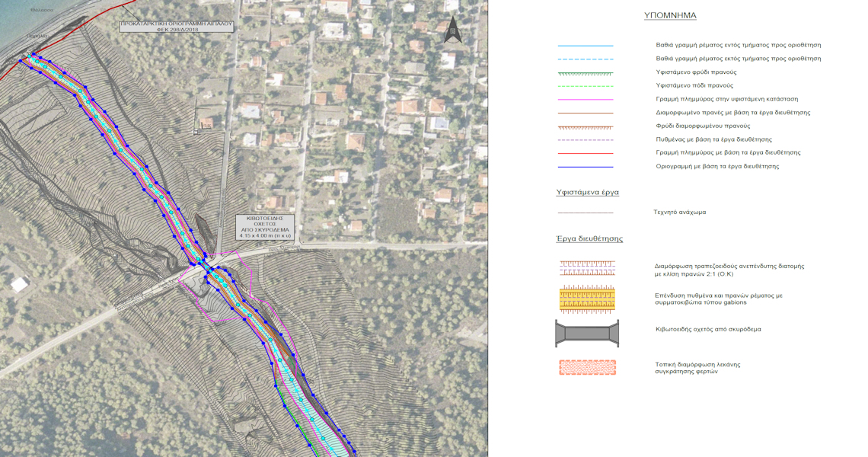Click the hatched line beside 'Φρύδι διαμορφωμένου πρανούς'
Image resolution: width=868 pixels, height=457 pixels.
pyautogui.click(x=586, y=127)
